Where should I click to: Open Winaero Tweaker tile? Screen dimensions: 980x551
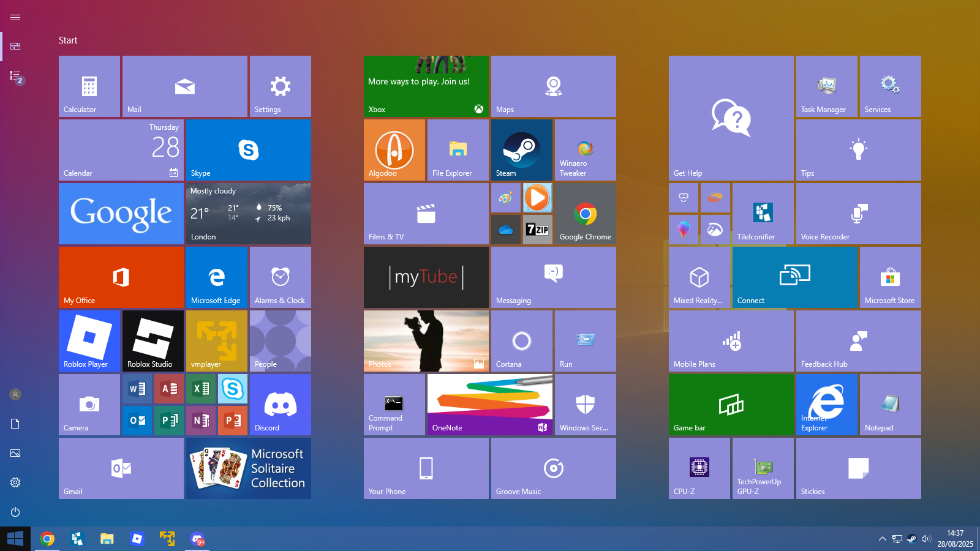pyautogui.click(x=586, y=150)
